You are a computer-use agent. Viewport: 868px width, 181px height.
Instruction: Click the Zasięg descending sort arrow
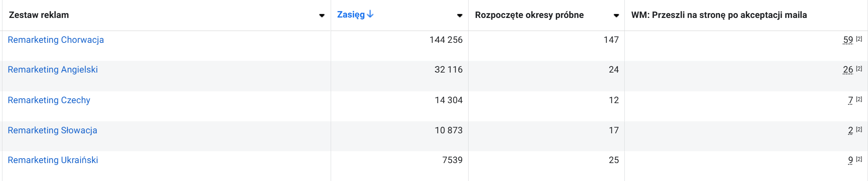pos(370,14)
